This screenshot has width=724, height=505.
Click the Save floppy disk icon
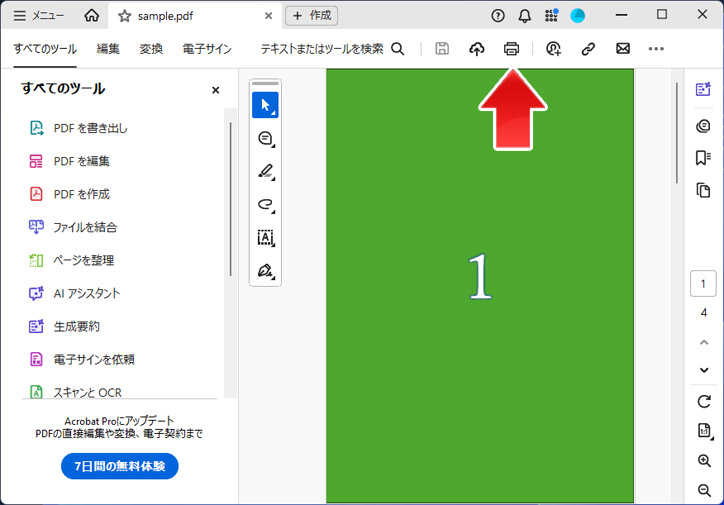click(x=442, y=48)
